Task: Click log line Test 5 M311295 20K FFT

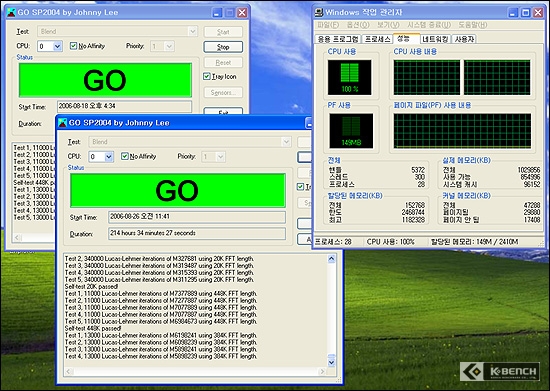Action: click(x=159, y=279)
